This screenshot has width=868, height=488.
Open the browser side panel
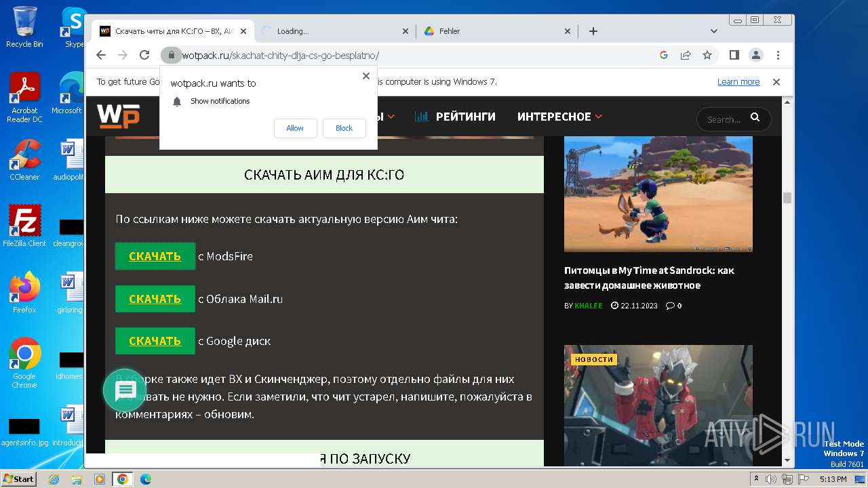pos(734,55)
